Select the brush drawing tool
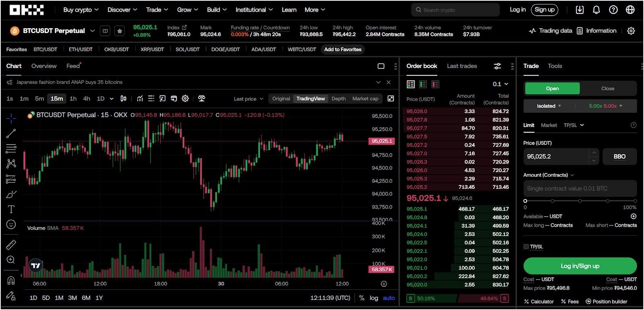This screenshot has width=644, height=310. [x=11, y=194]
